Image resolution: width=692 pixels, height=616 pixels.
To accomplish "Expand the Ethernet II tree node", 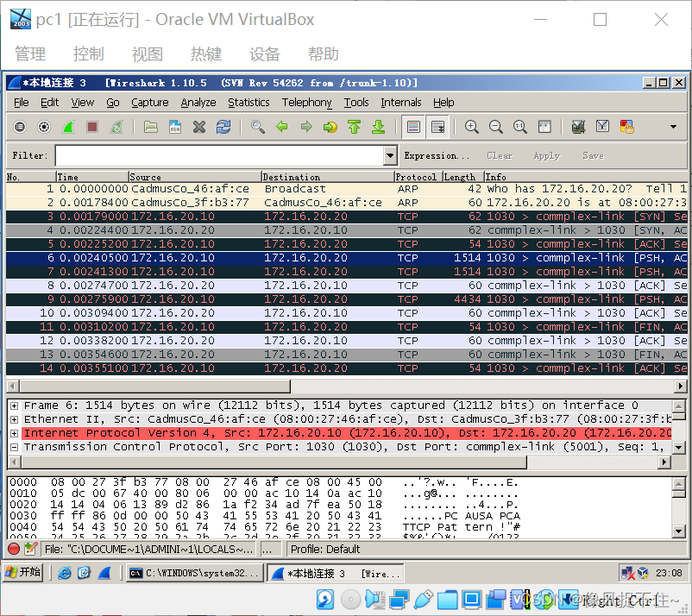I will [14, 419].
